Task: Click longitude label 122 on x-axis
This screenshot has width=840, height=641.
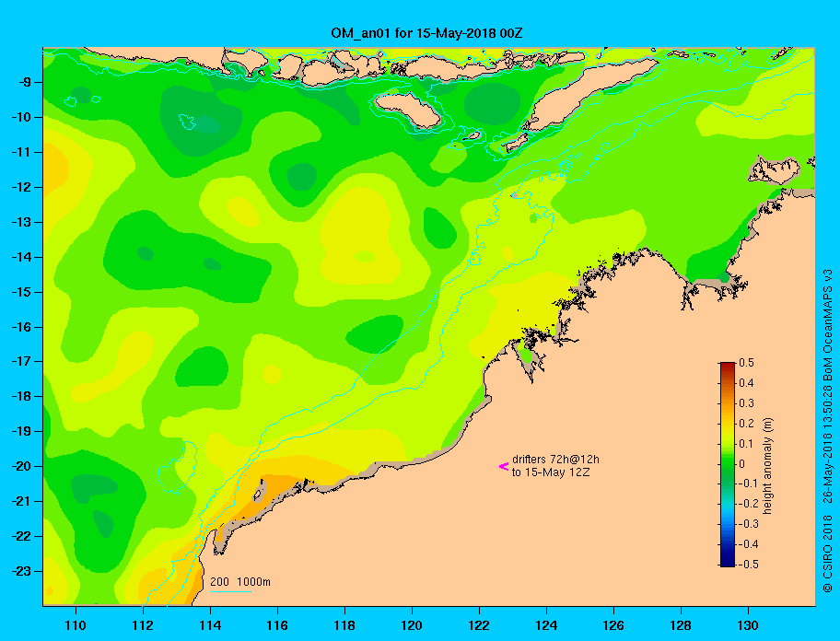Action: [479, 625]
